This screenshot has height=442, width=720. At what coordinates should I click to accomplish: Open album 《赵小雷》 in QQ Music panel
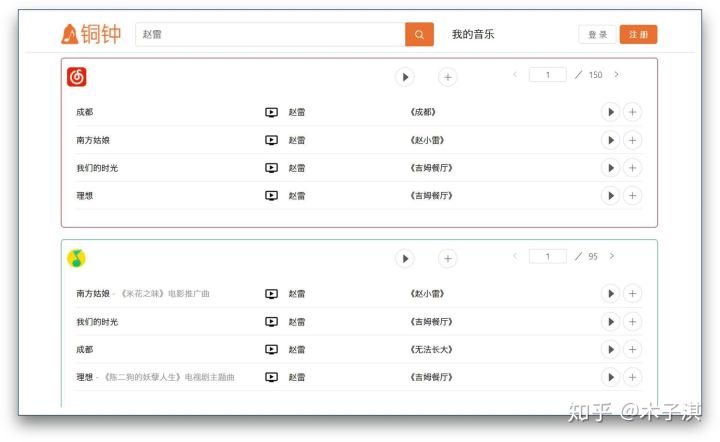(427, 294)
